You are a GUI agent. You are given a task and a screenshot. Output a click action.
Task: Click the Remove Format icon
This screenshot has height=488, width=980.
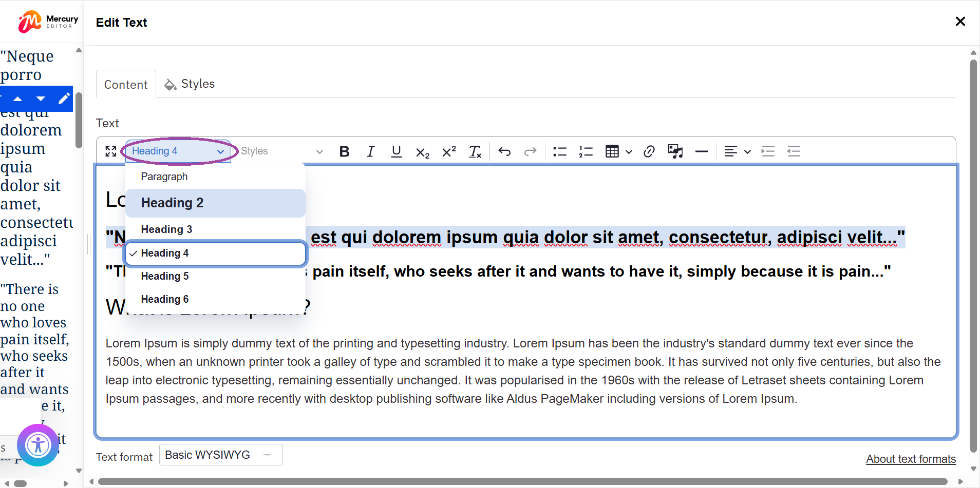(474, 151)
